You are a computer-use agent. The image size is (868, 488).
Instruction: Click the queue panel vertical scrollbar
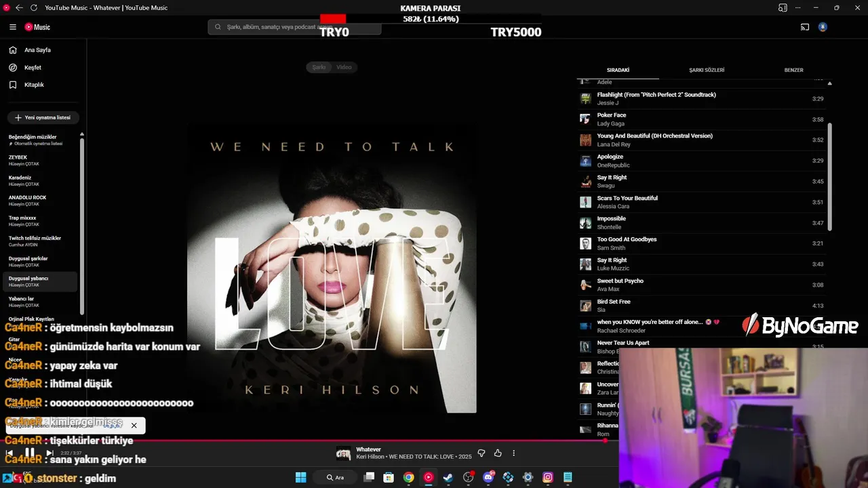pyautogui.click(x=829, y=176)
